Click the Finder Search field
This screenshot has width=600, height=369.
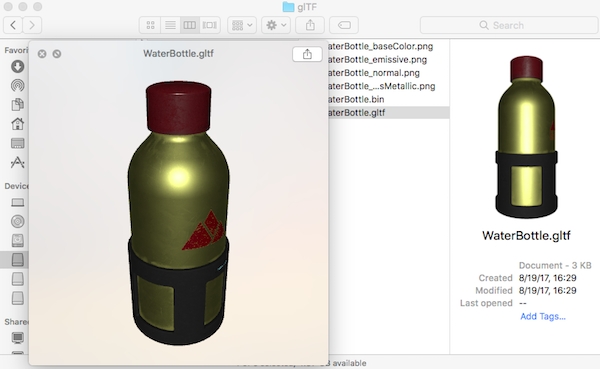[x=509, y=25]
